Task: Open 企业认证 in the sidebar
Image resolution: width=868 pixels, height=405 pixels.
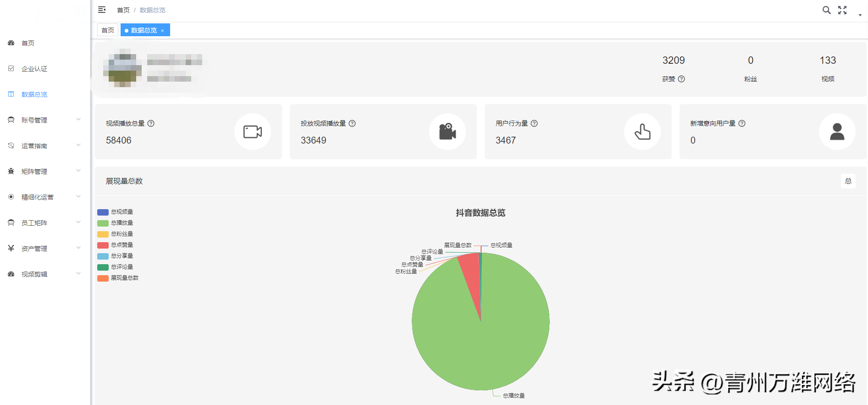Action: click(x=34, y=69)
